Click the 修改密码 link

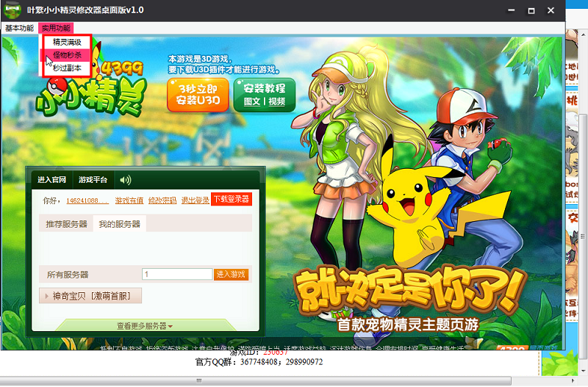(162, 200)
